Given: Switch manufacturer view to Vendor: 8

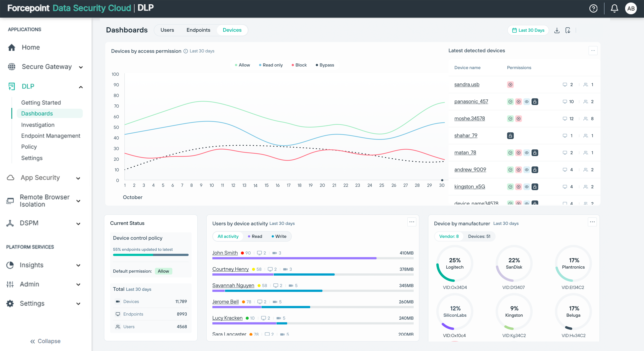Looking at the screenshot, I should pyautogui.click(x=449, y=236).
